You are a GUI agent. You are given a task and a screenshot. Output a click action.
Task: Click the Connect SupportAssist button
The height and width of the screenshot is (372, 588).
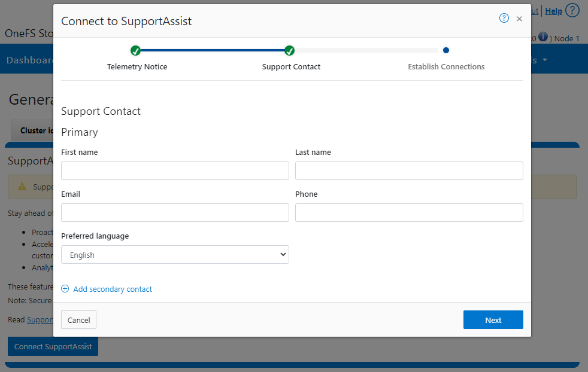(x=53, y=347)
